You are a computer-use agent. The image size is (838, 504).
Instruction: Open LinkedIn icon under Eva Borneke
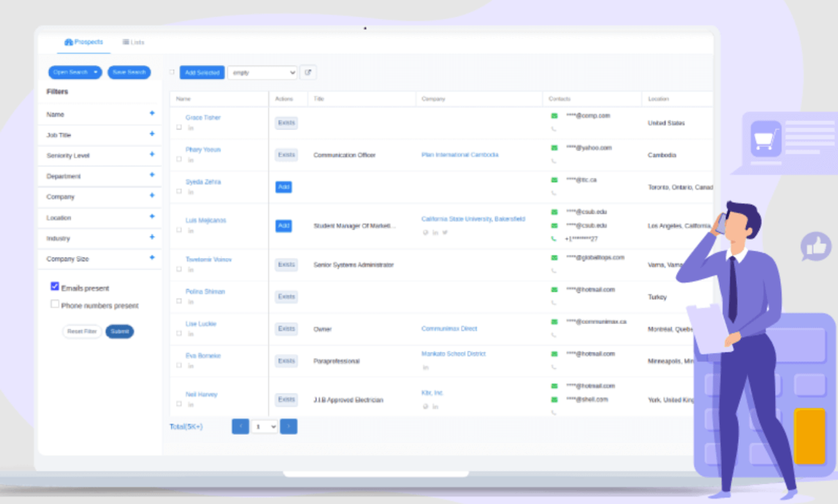[x=191, y=366]
